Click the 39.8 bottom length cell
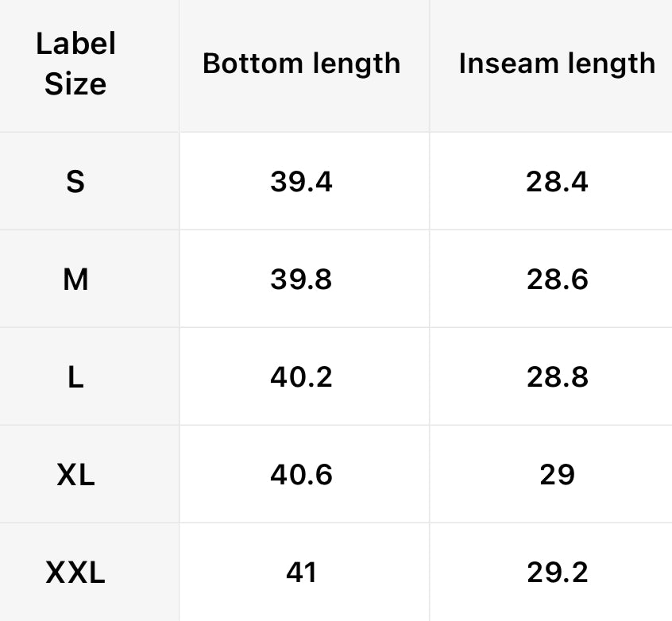This screenshot has width=672, height=621. tap(301, 280)
